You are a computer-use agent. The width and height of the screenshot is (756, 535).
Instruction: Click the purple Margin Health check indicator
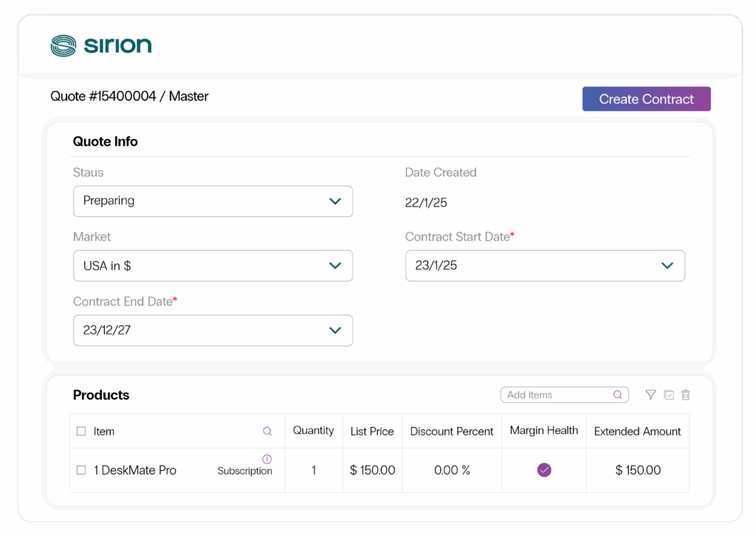click(544, 470)
